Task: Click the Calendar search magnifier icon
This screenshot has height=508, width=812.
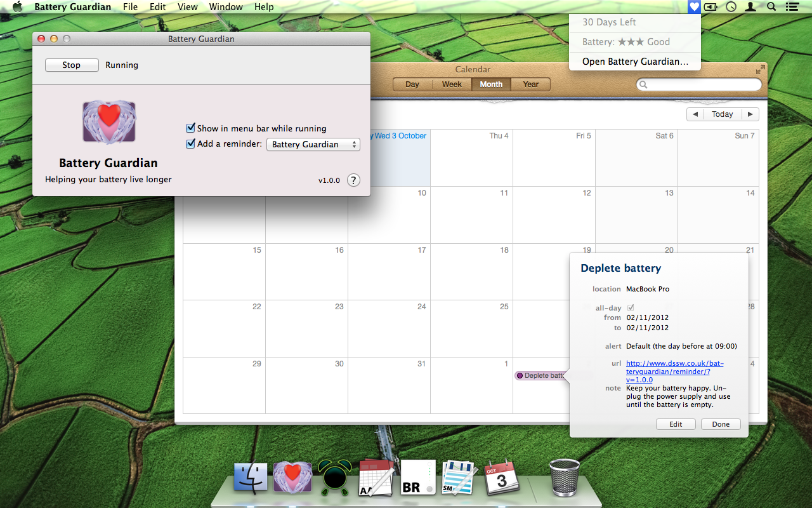Action: click(644, 84)
